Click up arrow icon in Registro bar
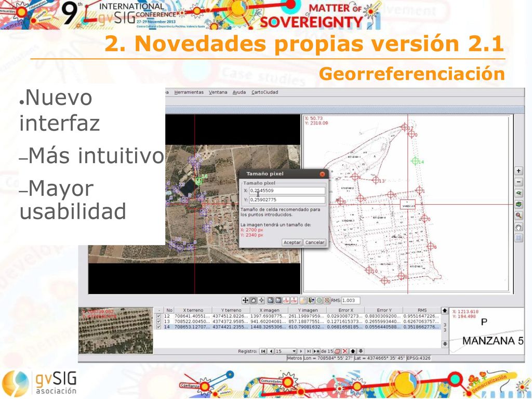532x399 pixels. point(353,351)
